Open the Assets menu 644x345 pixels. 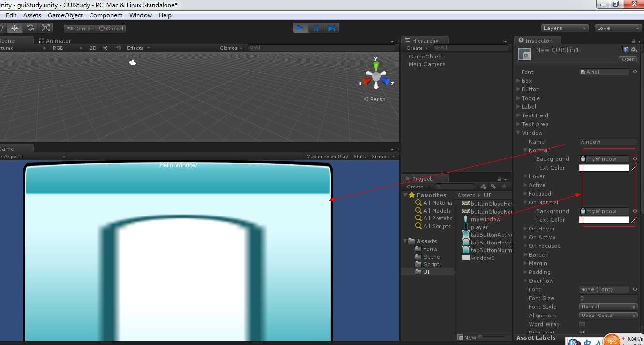[x=32, y=15]
